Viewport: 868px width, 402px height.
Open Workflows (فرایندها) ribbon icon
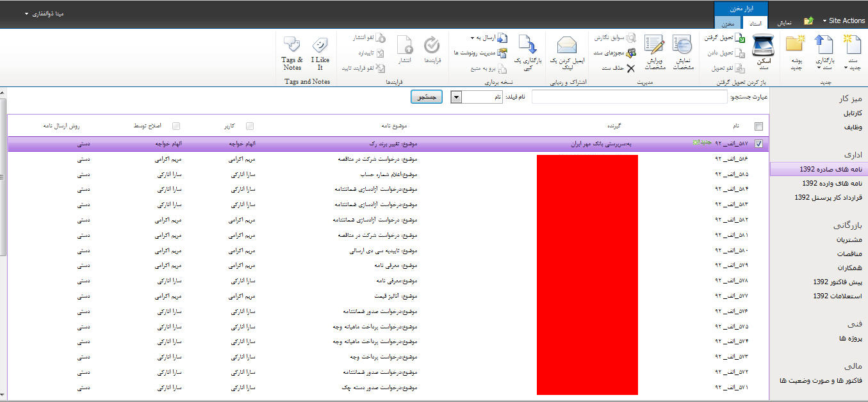pyautogui.click(x=432, y=45)
